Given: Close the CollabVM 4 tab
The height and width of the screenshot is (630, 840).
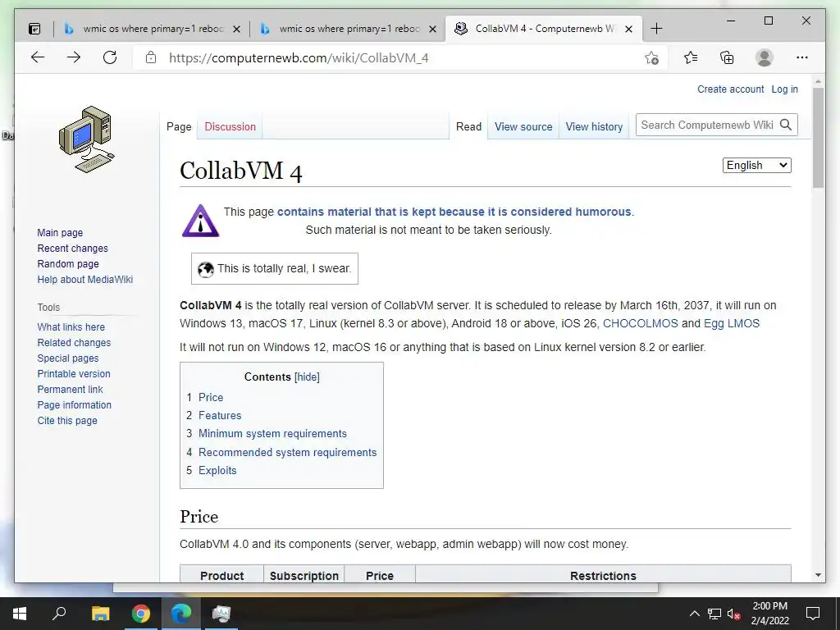Looking at the screenshot, I should click(629, 29).
